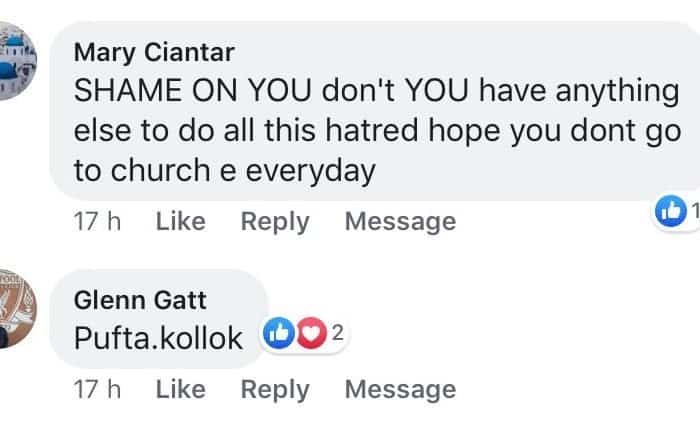Like Mary Ciantar's comment
700x424 pixels.
tap(181, 221)
